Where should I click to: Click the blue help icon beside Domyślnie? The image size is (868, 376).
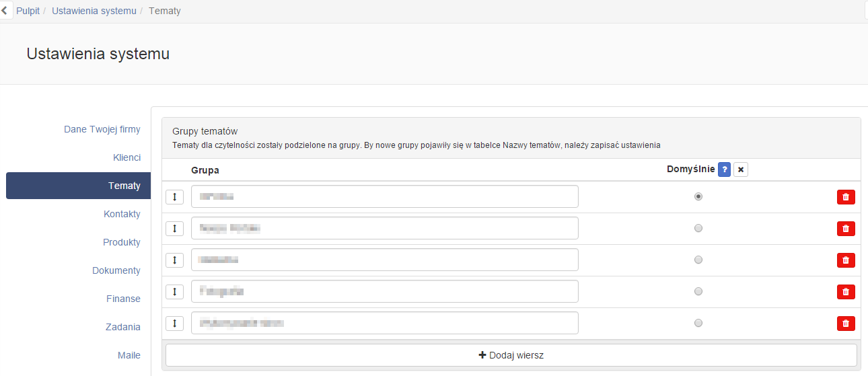[724, 170]
